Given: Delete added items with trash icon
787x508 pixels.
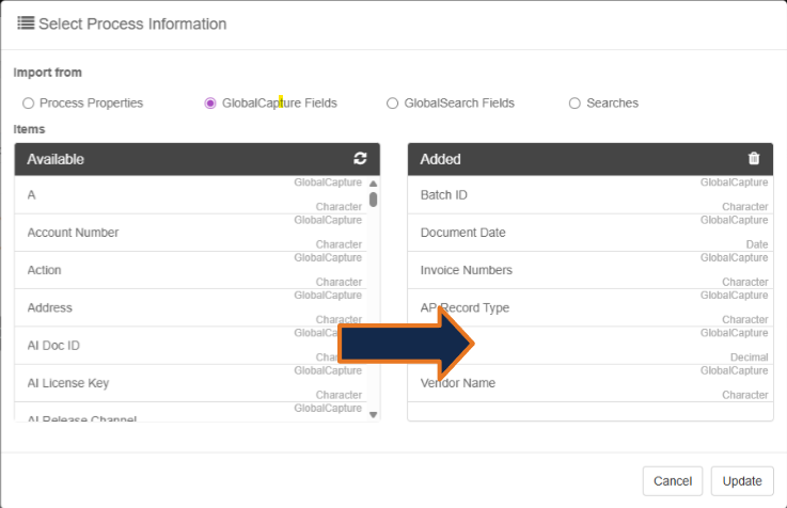Looking at the screenshot, I should (x=753, y=158).
